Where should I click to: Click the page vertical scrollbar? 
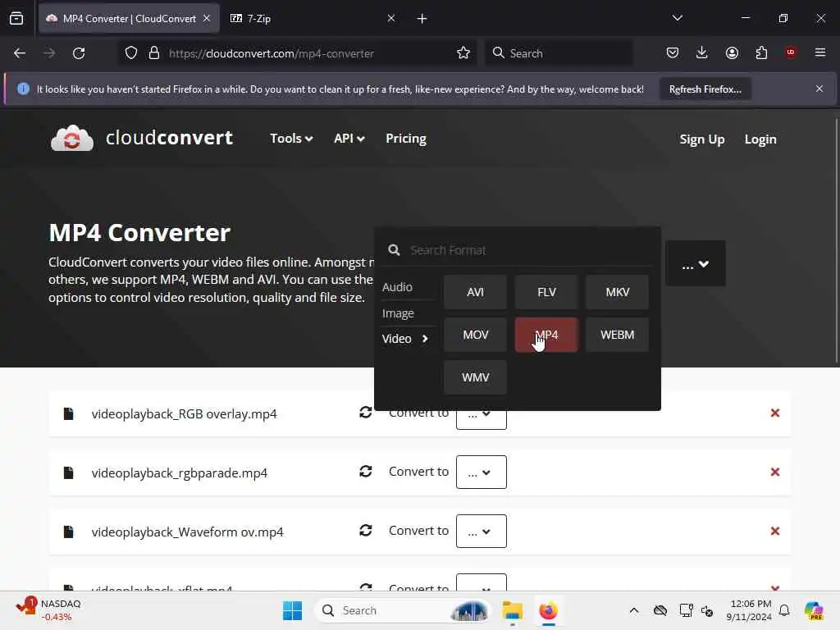click(836, 241)
